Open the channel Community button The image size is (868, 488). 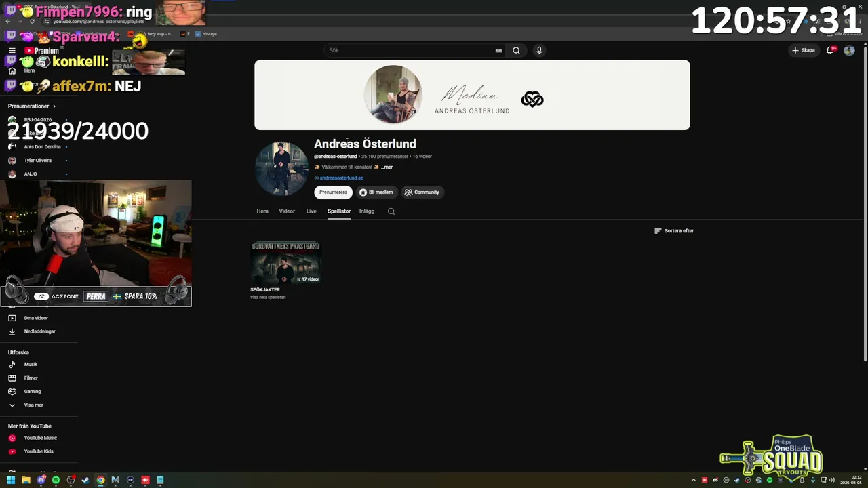click(x=422, y=192)
